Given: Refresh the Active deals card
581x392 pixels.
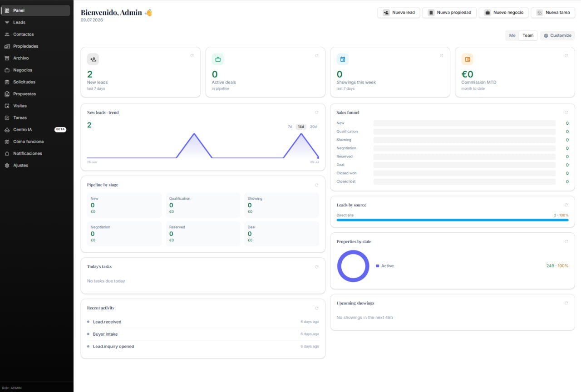Looking at the screenshot, I should 316,55.
